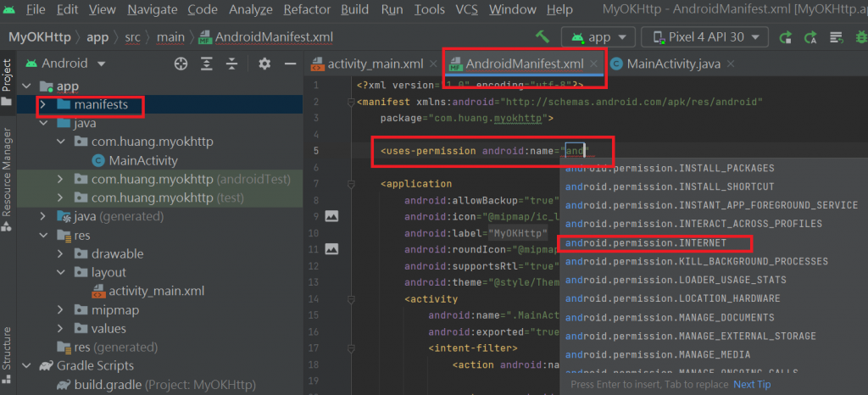Collapse the app module node

tap(26, 86)
